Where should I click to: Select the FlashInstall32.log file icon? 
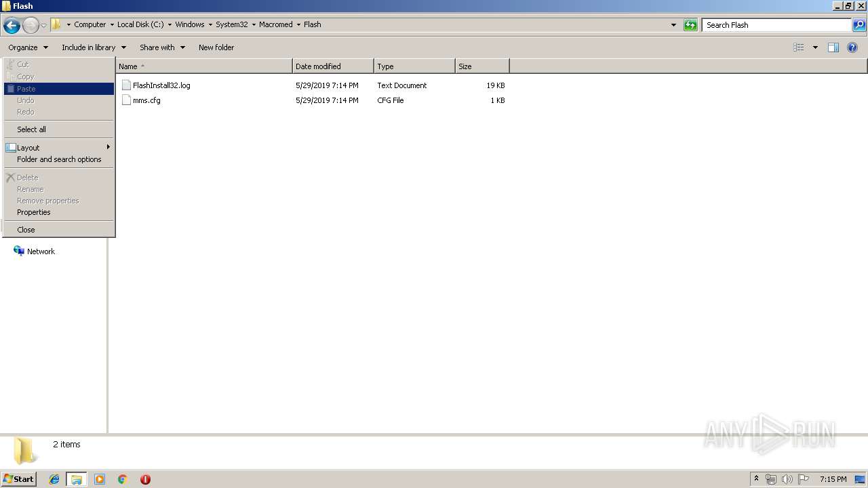point(126,85)
